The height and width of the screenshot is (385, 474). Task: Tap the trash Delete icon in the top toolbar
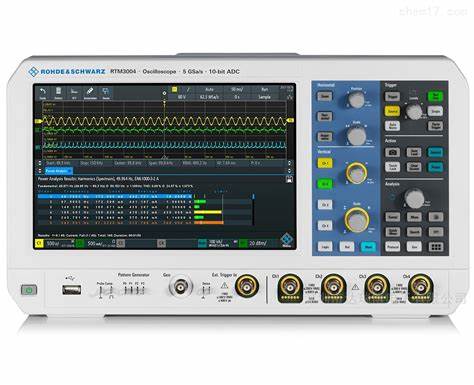(x=58, y=92)
